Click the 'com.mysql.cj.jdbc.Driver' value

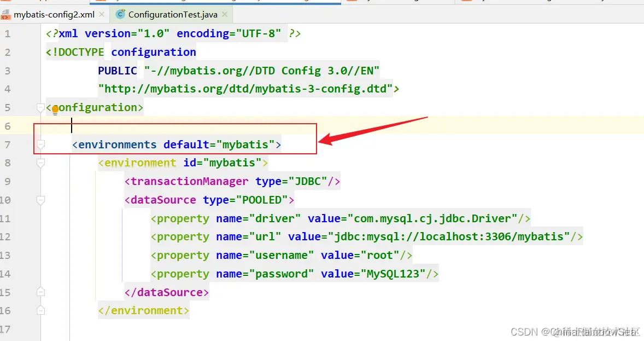pos(432,218)
